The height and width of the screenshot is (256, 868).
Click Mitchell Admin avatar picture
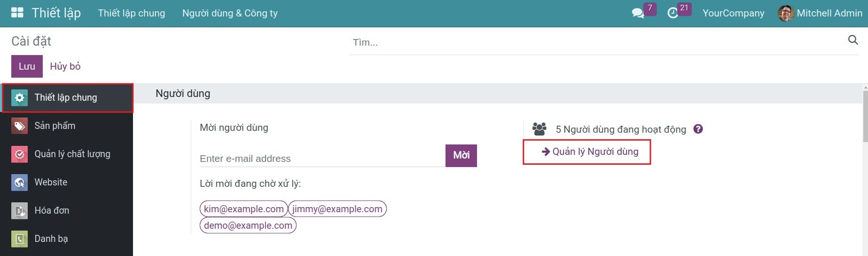785,13
